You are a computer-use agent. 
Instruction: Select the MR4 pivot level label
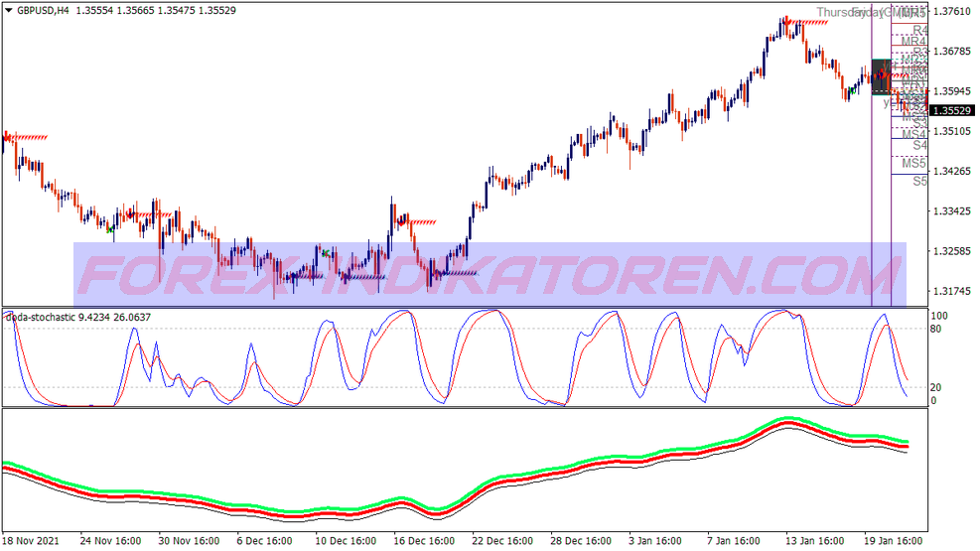(913, 42)
